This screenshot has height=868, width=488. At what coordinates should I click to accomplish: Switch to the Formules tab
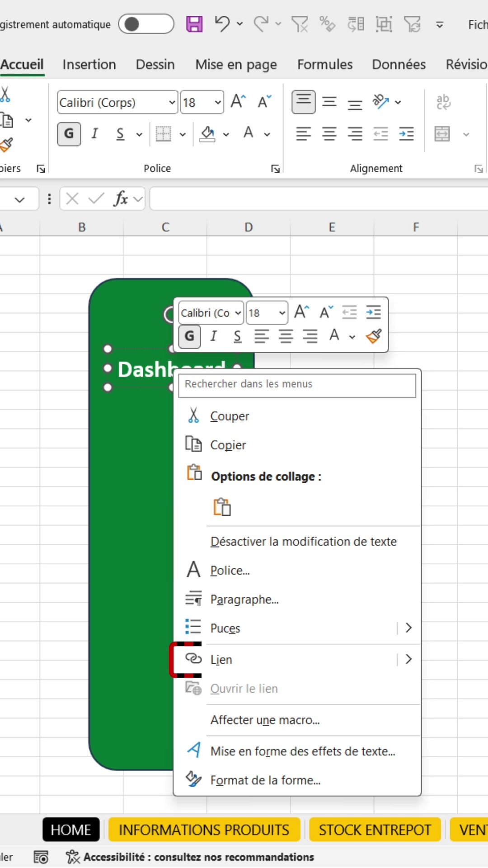coord(324,65)
